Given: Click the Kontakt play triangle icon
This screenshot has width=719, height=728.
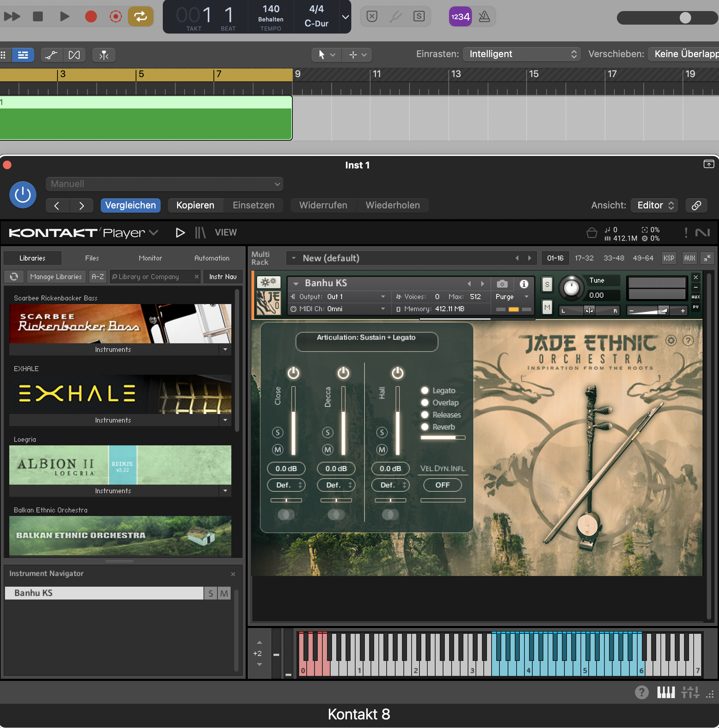Looking at the screenshot, I should tap(180, 233).
